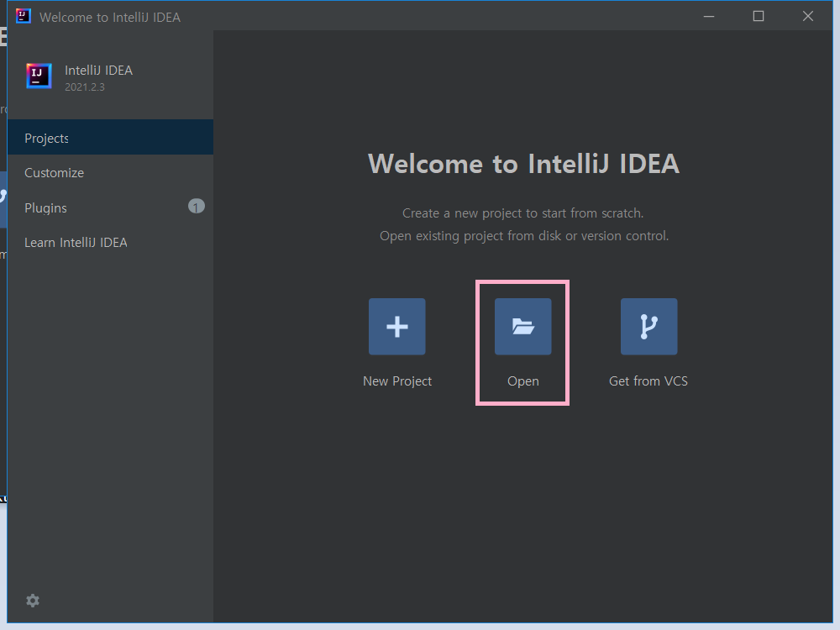
Task: Minimize the Welcome to IntelliJ IDEA window
Action: (x=709, y=17)
